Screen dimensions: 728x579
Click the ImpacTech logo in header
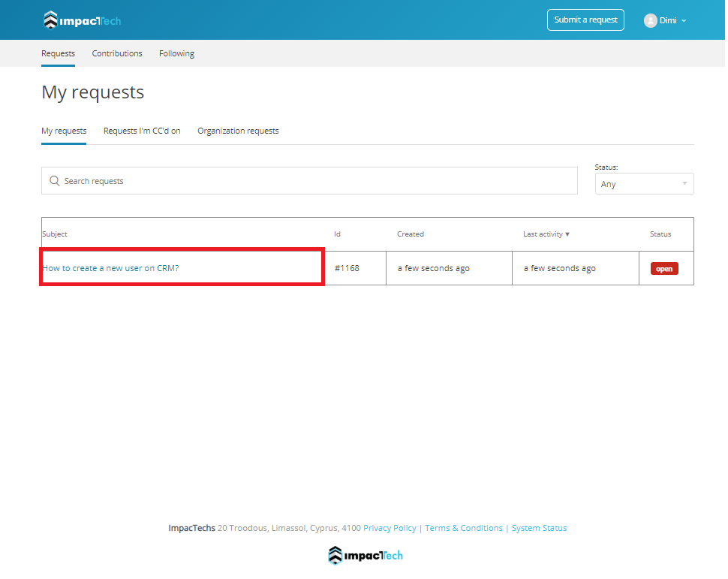click(82, 20)
